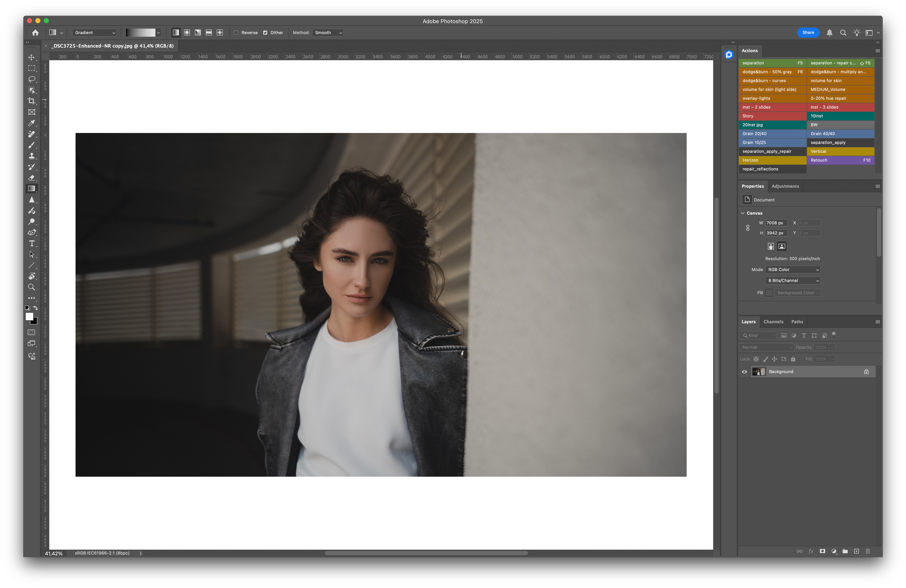Select the Horizontal Type tool
Screen dimensions: 906x588
tap(31, 243)
